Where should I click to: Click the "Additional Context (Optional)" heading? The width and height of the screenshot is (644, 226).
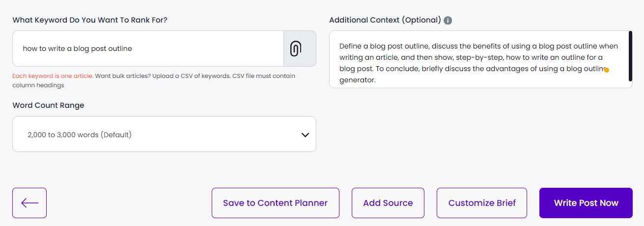pos(385,20)
